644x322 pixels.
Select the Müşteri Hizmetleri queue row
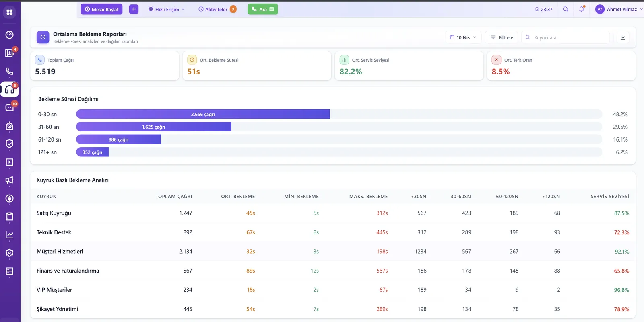point(333,252)
